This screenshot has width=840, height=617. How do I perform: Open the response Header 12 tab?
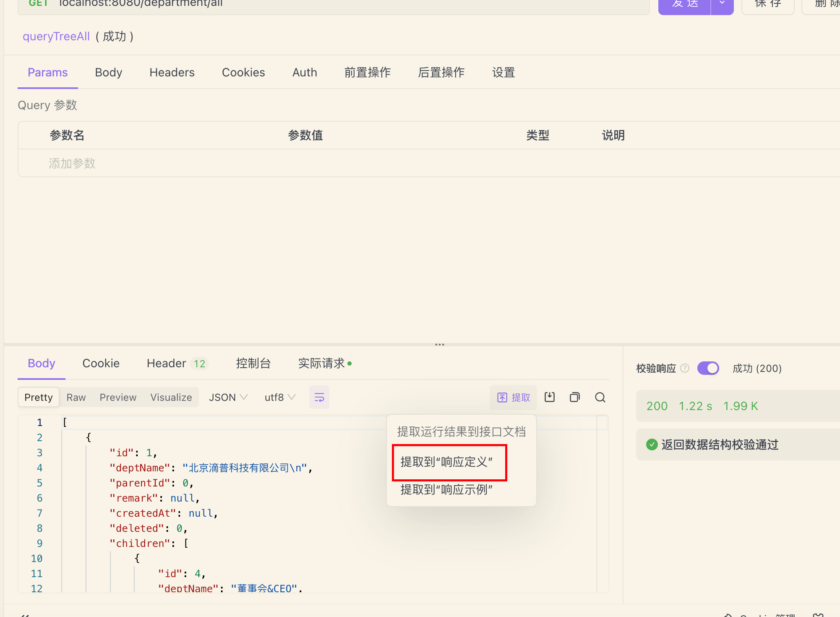coord(177,363)
